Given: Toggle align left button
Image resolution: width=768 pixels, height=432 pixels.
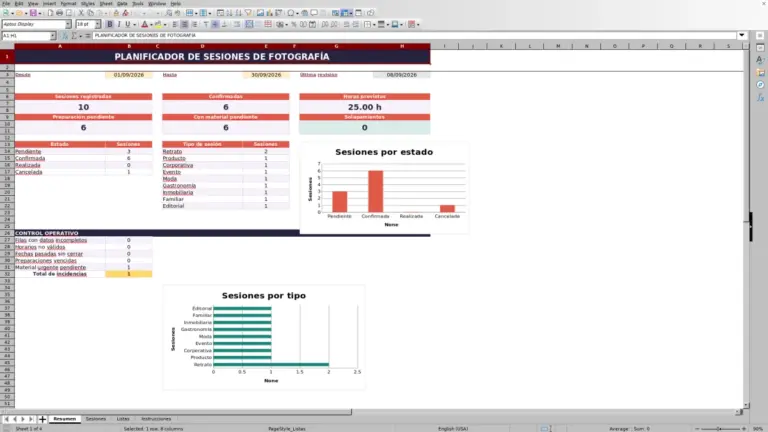Looking at the screenshot, I should tap(175, 24).
